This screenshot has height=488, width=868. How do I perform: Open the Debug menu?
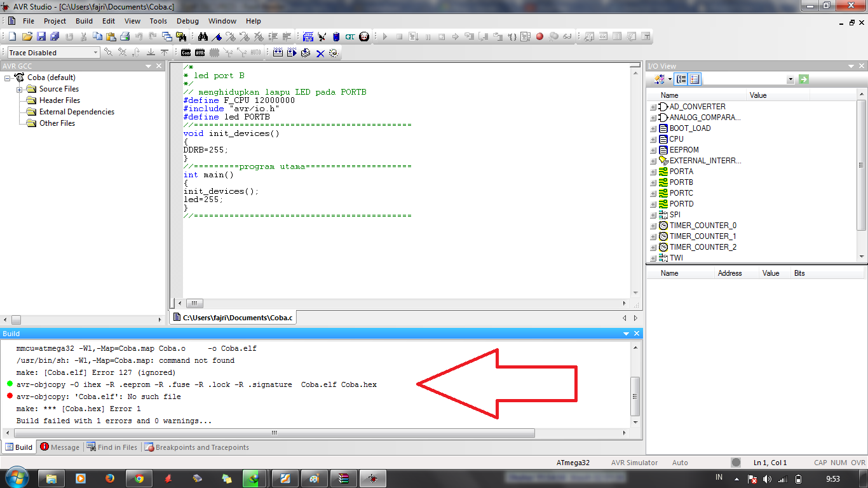187,21
